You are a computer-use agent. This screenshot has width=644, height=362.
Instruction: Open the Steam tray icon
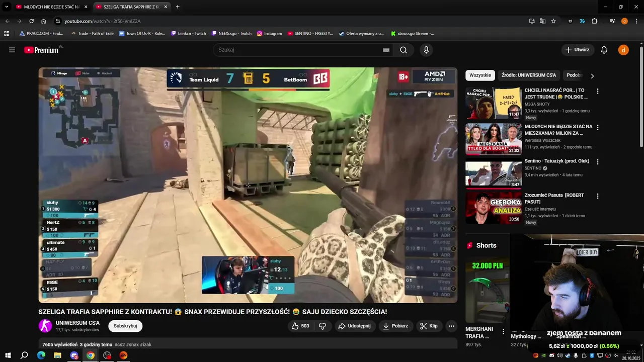568,355
